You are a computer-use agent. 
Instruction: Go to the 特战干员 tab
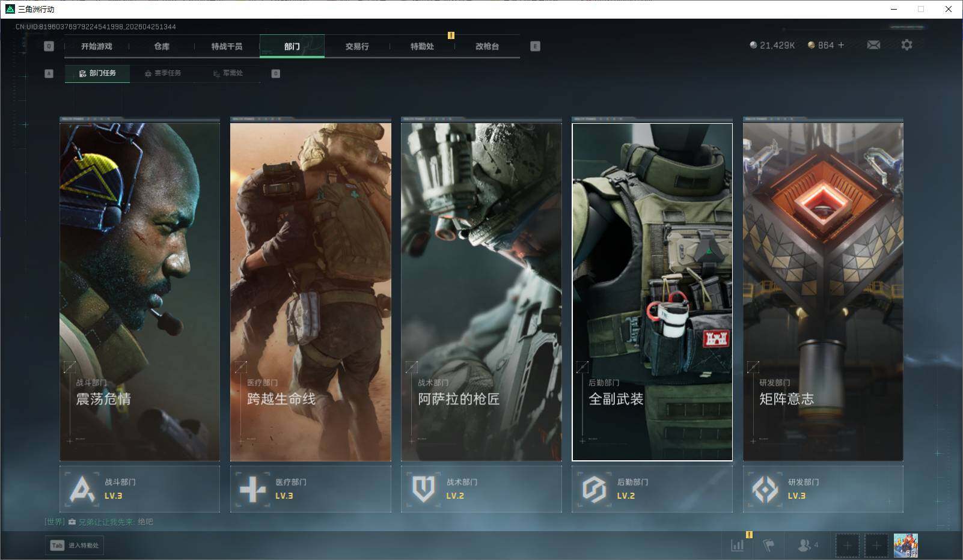227,46
